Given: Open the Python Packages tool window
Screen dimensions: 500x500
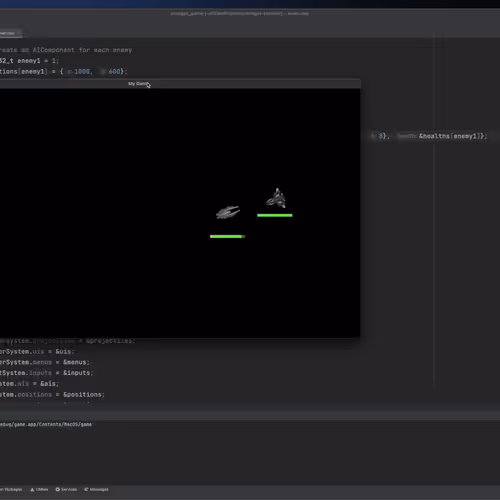Looking at the screenshot, I should pyautogui.click(x=11, y=489).
